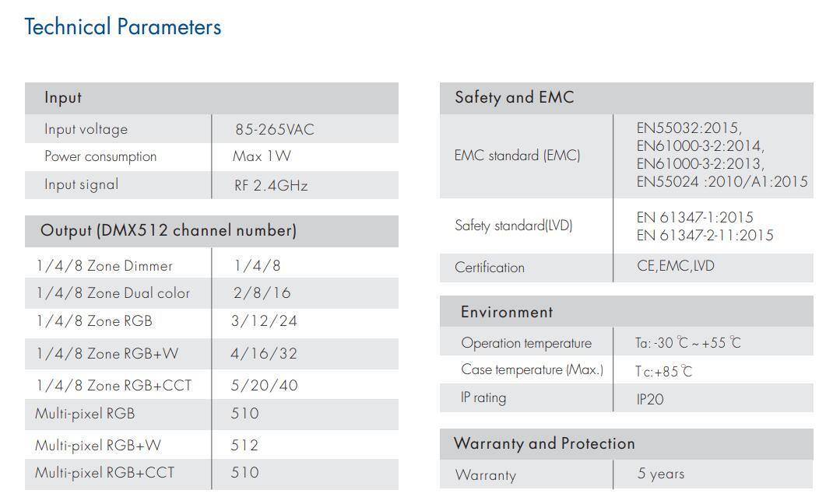Image resolution: width=833 pixels, height=504 pixels.
Task: Click the Environment section header
Action: pyautogui.click(x=507, y=312)
